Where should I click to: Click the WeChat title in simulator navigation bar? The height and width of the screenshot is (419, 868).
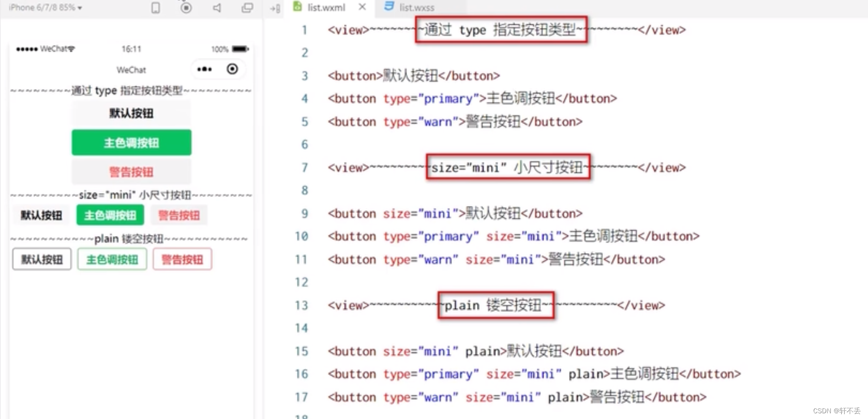coord(131,70)
